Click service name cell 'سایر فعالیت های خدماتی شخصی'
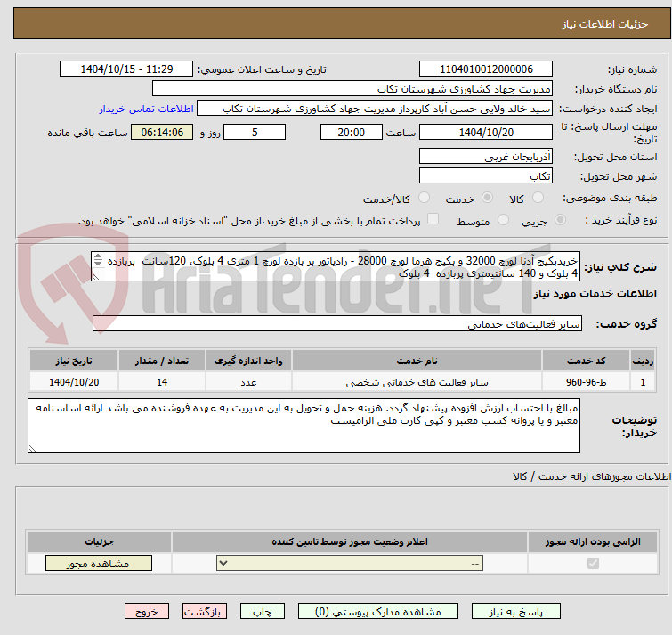This screenshot has width=672, height=635. tap(417, 382)
